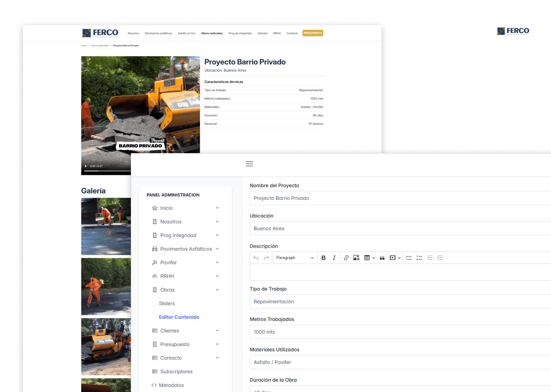Open Contacto in the website navigation

(x=292, y=33)
